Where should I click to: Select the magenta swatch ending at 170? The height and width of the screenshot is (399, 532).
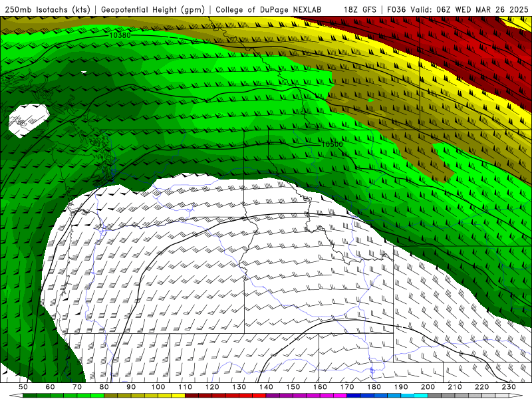340,396
